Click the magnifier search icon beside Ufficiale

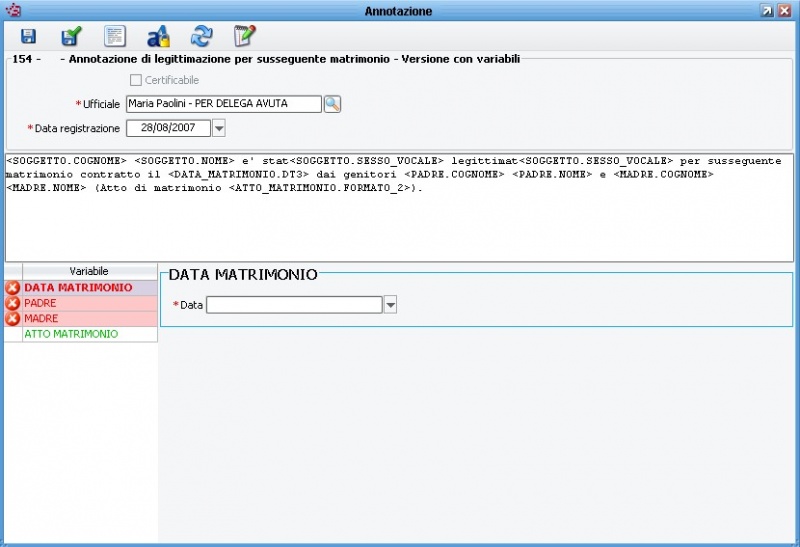click(332, 104)
